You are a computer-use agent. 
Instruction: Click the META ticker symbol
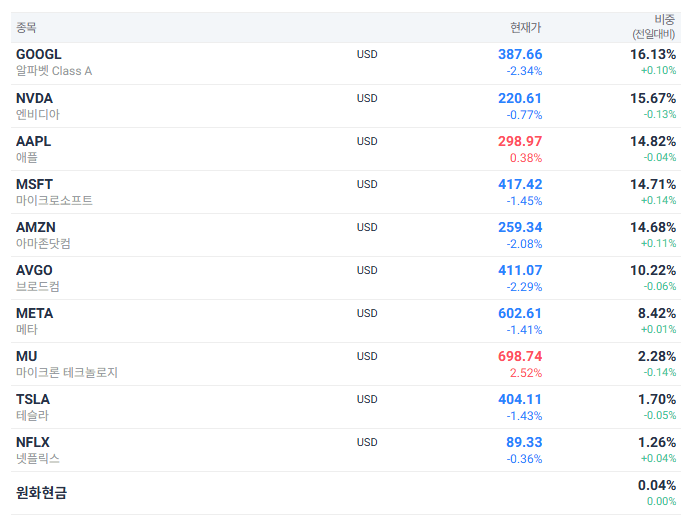34,313
